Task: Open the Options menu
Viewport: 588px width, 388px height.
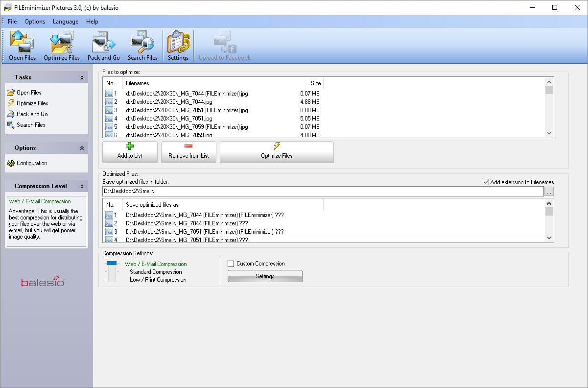Action: pyautogui.click(x=35, y=22)
